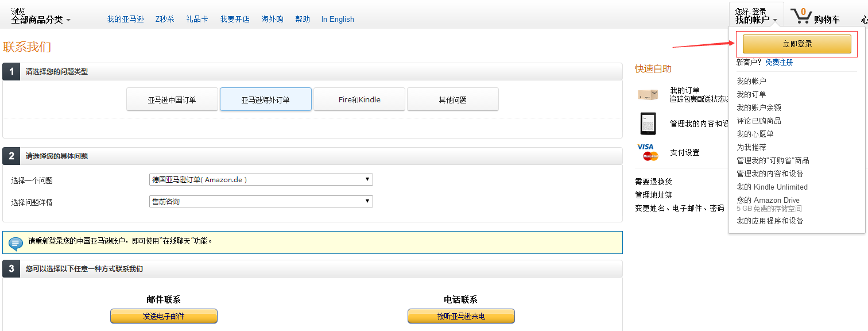Click the 管理地址簿 link
This screenshot has height=331, width=868.
[x=653, y=195]
